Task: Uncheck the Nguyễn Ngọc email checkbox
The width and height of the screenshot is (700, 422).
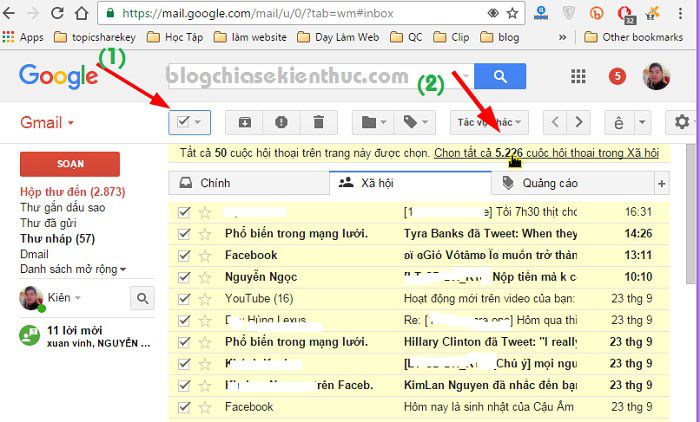Action: point(184,277)
